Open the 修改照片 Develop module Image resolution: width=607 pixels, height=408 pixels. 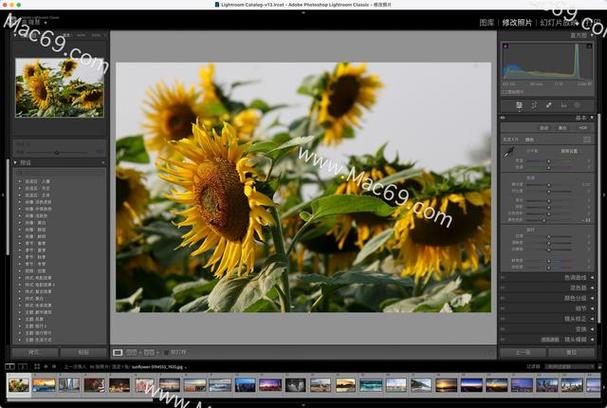click(517, 22)
